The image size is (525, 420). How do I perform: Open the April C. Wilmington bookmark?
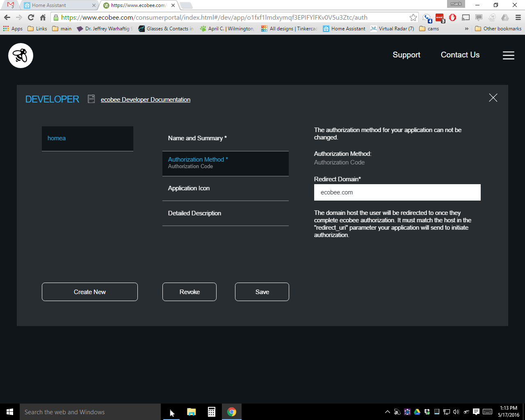click(227, 29)
